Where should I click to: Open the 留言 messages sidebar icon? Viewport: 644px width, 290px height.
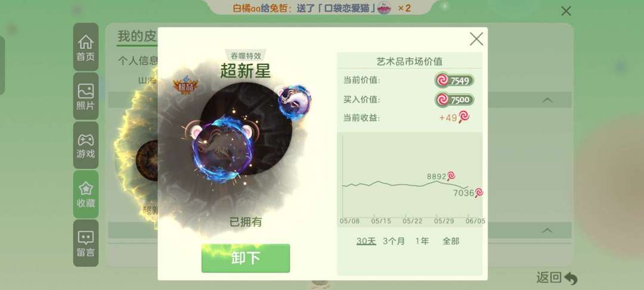click(x=86, y=243)
